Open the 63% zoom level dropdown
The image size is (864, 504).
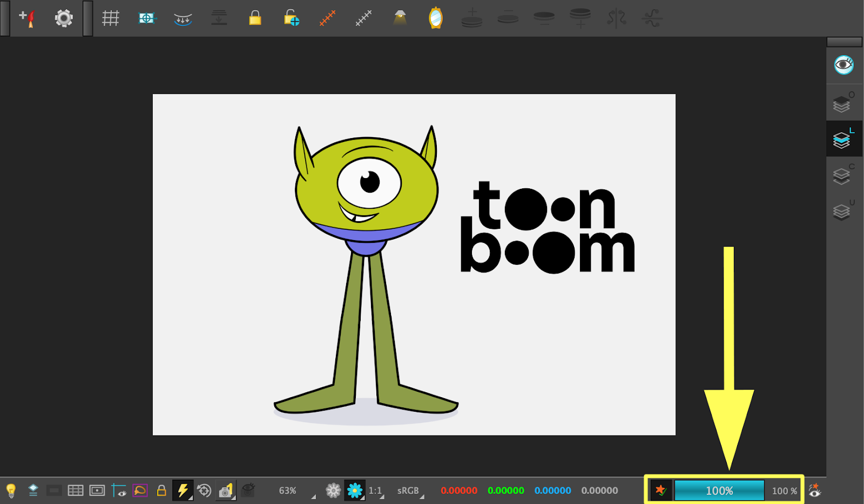click(x=288, y=491)
